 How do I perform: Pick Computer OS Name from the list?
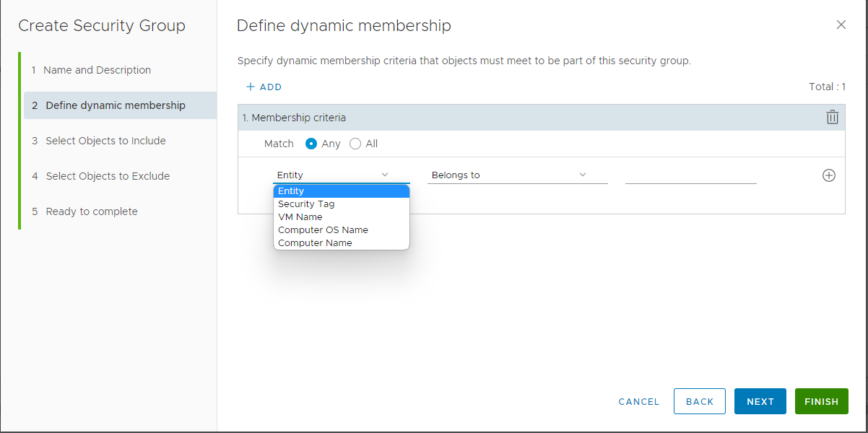pyautogui.click(x=323, y=229)
